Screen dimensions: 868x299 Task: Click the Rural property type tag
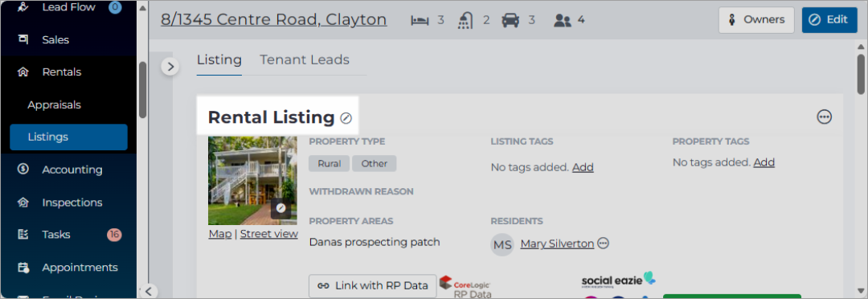click(x=329, y=163)
